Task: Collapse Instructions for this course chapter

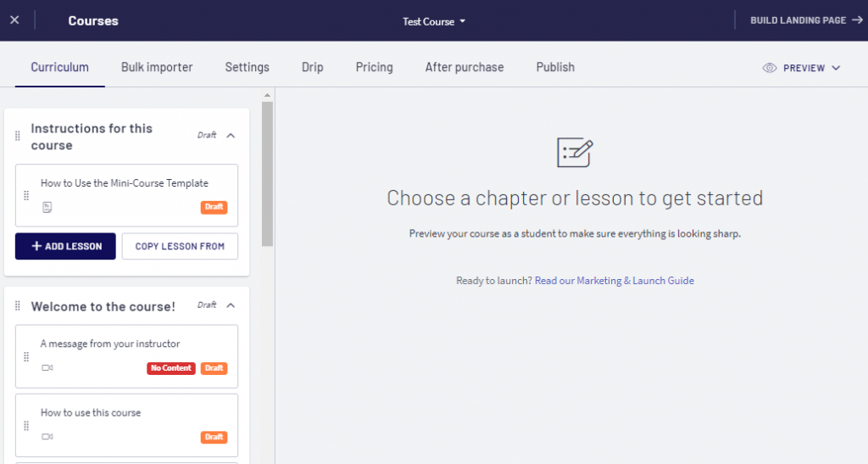Action: pos(231,136)
